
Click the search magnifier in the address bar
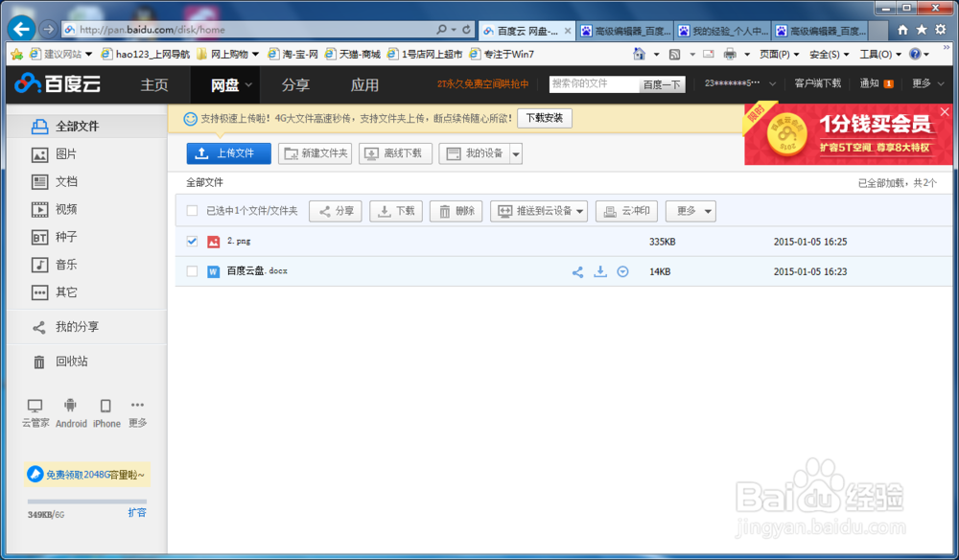click(x=441, y=30)
